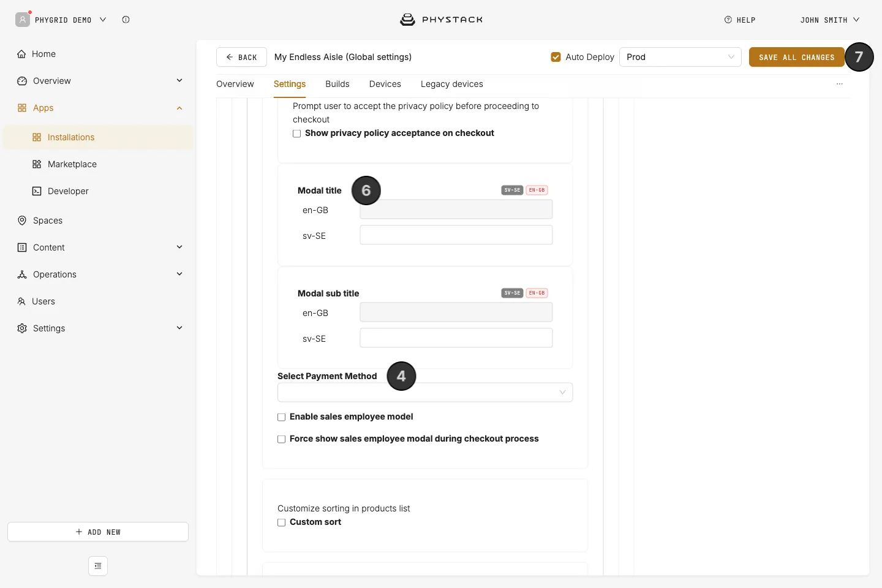Select the EN-GB badge for Modal title
The width and height of the screenshot is (882, 588).
537,190
